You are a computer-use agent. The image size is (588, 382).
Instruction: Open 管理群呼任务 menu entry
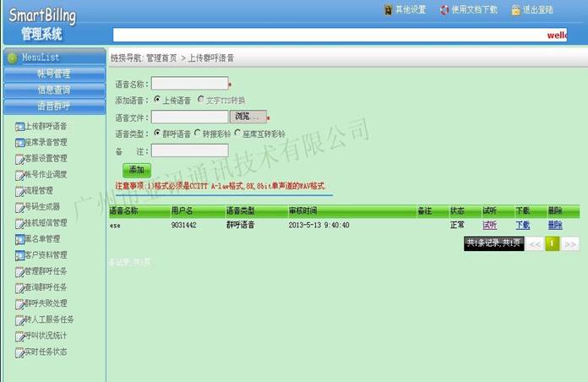[x=46, y=271]
